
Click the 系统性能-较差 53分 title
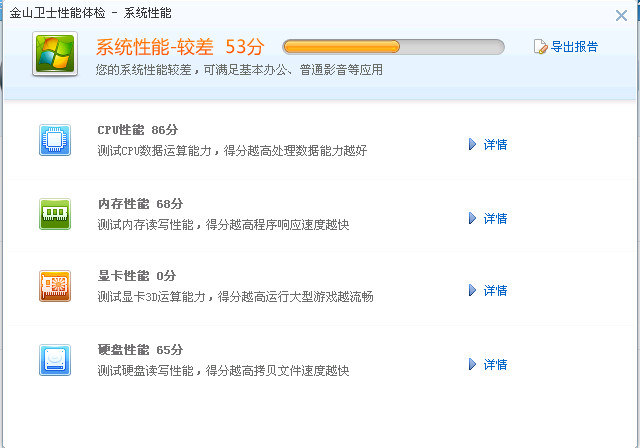pyautogui.click(x=180, y=47)
